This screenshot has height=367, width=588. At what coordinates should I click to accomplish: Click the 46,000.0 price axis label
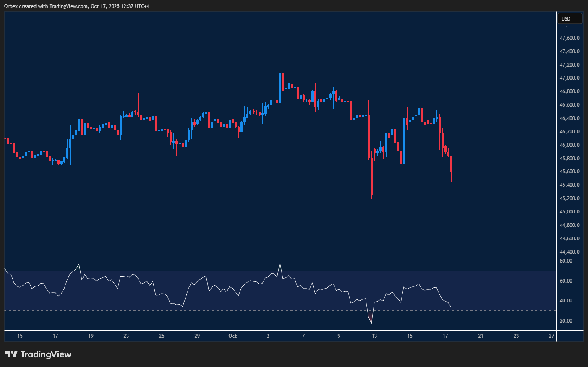[x=570, y=145]
